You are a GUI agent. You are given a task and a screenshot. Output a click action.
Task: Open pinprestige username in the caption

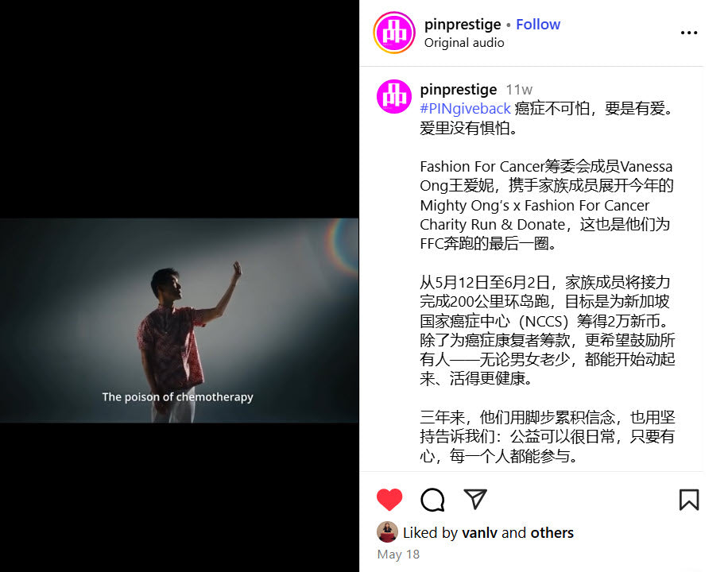coord(459,89)
